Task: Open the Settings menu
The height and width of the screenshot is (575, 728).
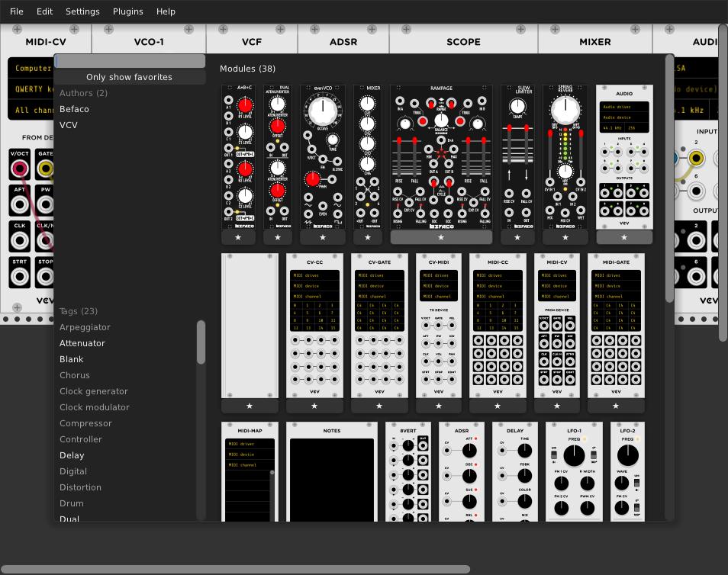Action: (x=82, y=11)
